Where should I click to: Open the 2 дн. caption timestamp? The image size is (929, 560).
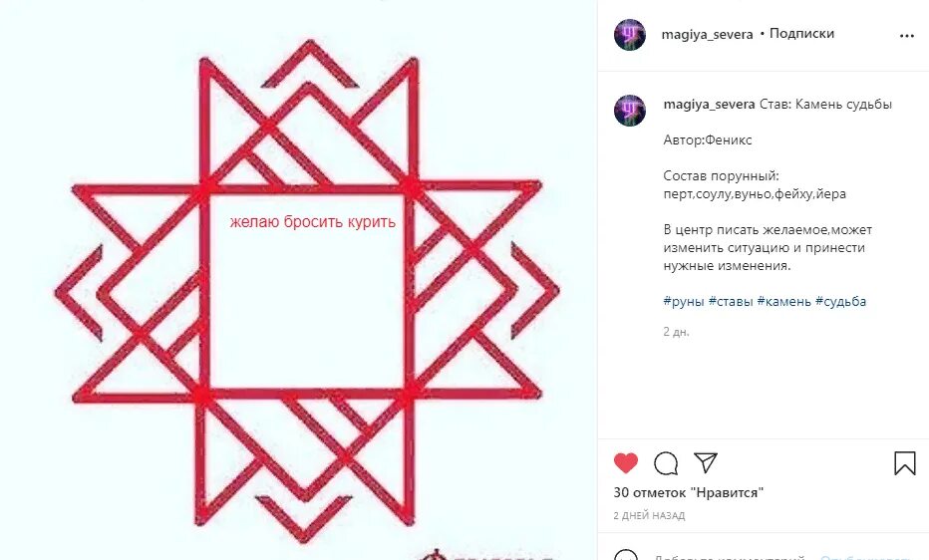tap(676, 332)
